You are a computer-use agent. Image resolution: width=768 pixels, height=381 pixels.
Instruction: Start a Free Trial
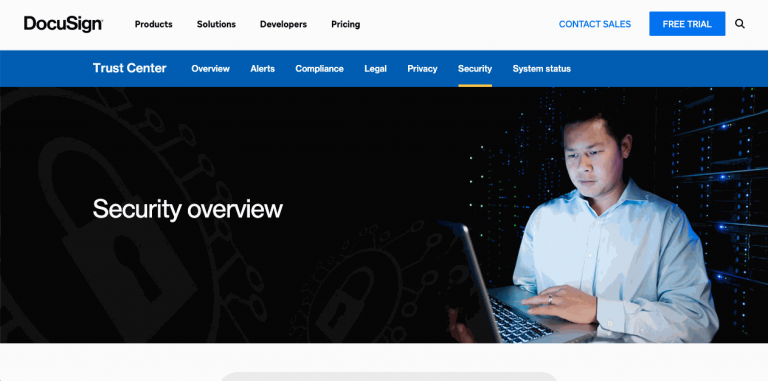(687, 24)
